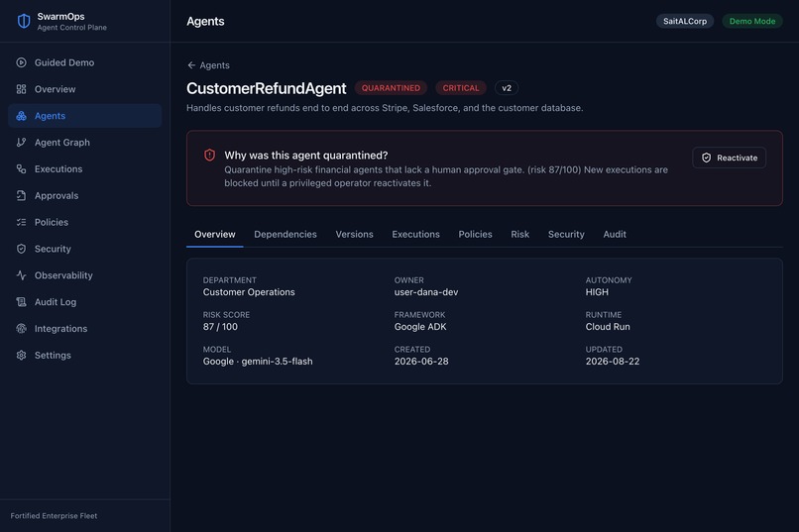This screenshot has height=532, width=799.
Task: Switch to the Versions tab
Action: coord(354,234)
